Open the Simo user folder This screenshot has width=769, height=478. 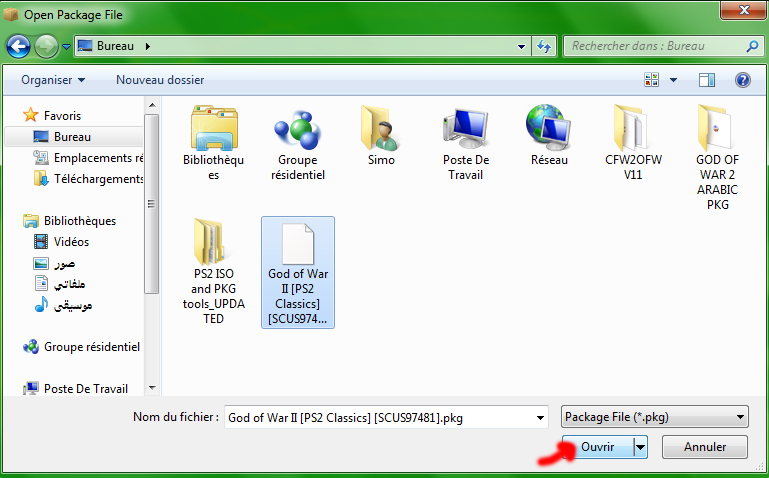click(x=381, y=127)
